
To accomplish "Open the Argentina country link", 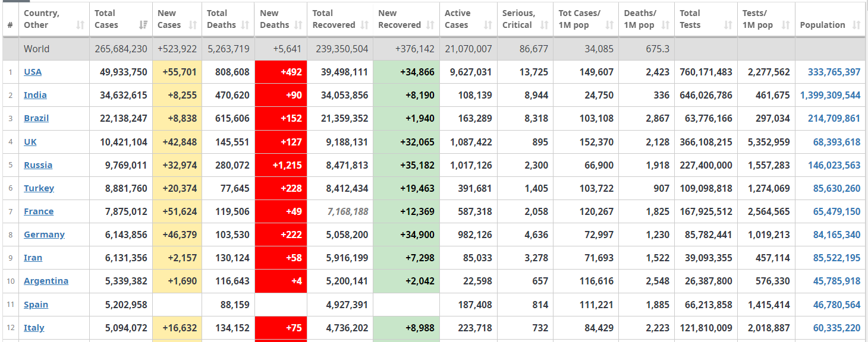I will (x=46, y=281).
